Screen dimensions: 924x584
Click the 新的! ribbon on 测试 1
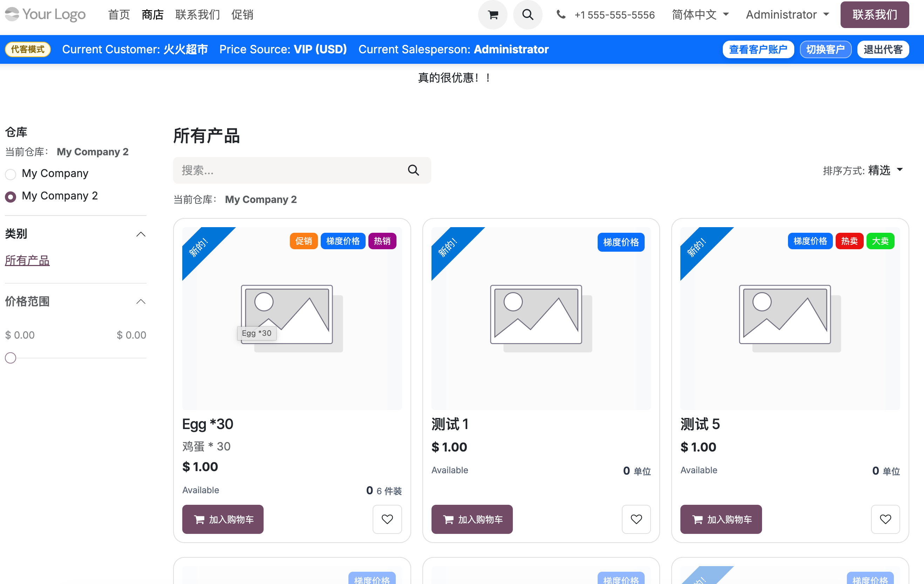(448, 247)
